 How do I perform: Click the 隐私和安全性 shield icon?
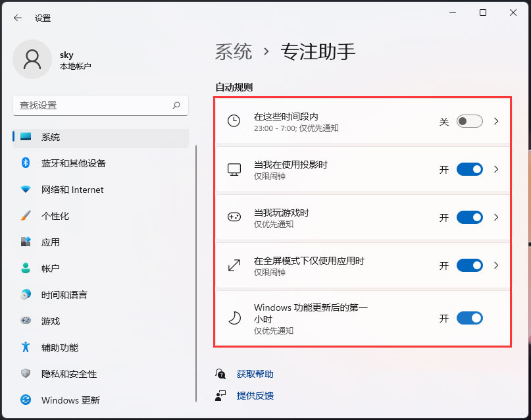point(26,374)
